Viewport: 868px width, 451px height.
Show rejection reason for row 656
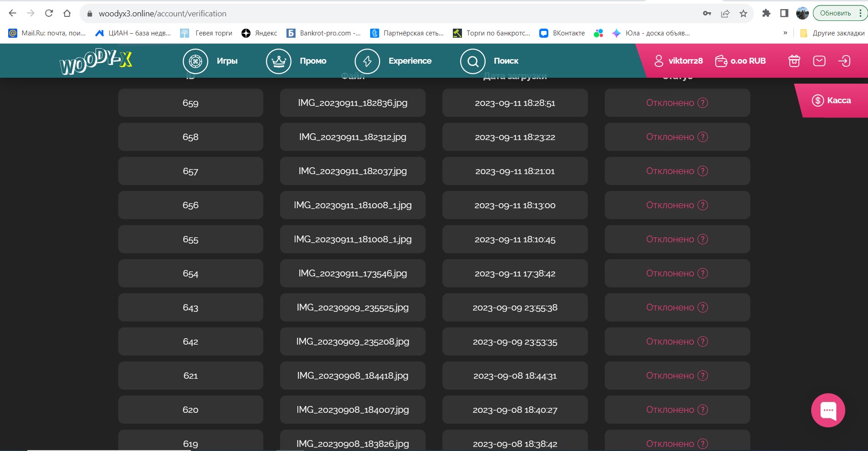702,205
